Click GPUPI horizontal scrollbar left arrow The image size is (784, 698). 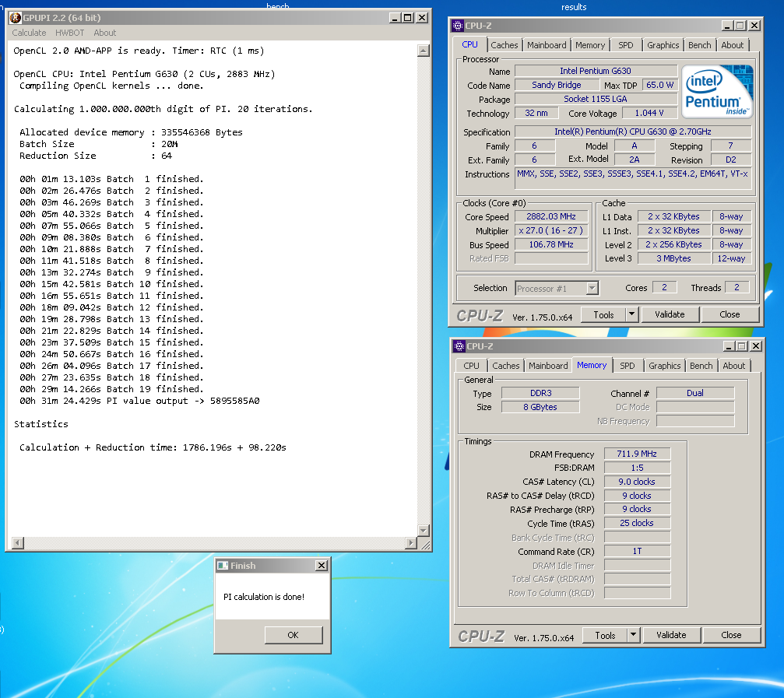(17, 542)
